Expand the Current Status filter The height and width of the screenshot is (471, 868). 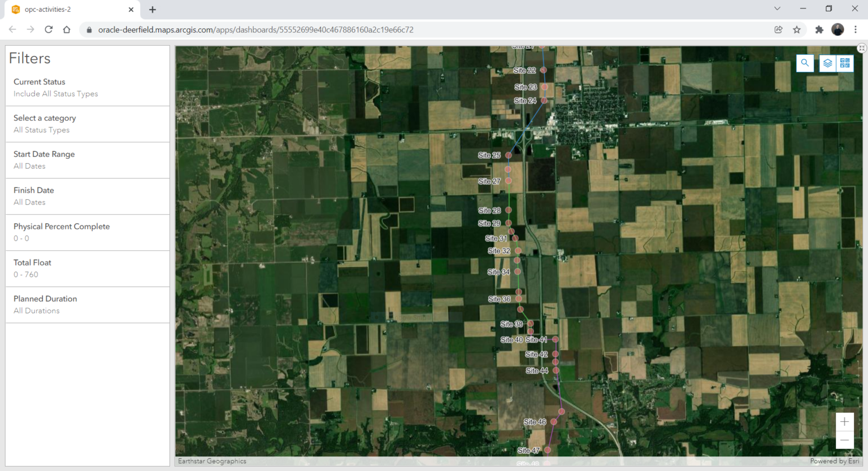pos(87,88)
